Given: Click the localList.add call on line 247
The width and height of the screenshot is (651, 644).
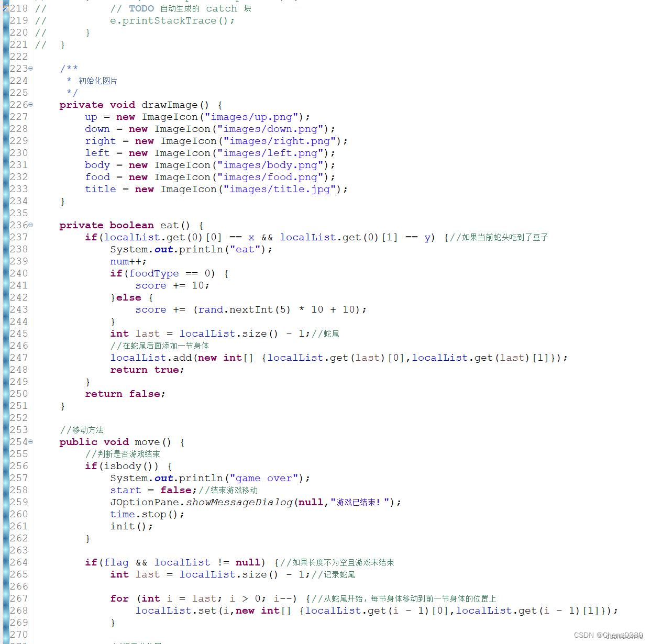Looking at the screenshot, I should click(x=339, y=358).
